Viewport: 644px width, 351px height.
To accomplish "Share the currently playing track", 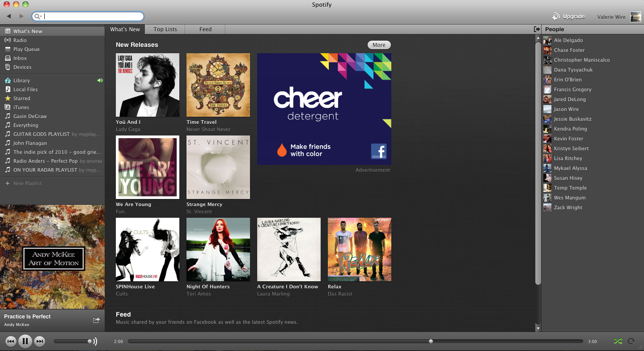I will (x=96, y=320).
